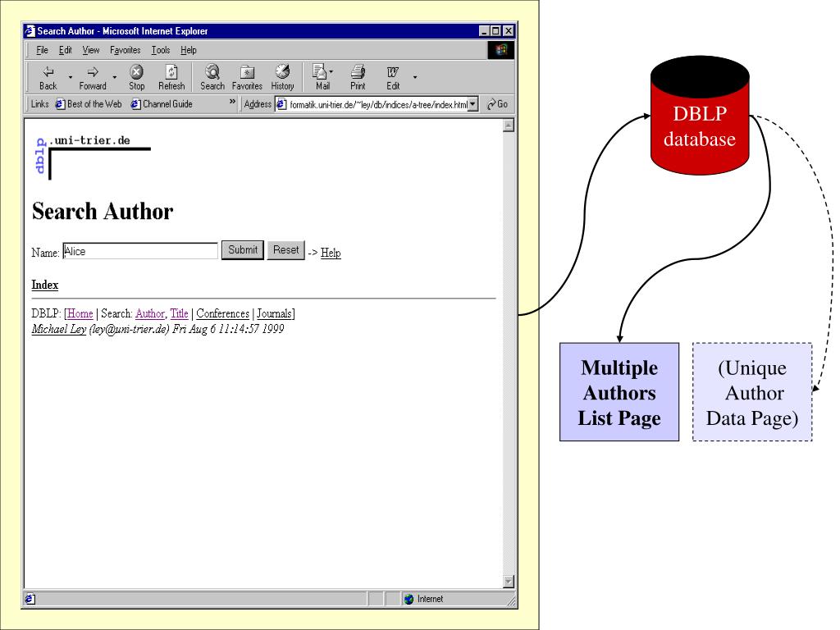Image resolution: width=840 pixels, height=630 pixels.
Task: Click the Stop toolbar icon
Action: [x=137, y=77]
